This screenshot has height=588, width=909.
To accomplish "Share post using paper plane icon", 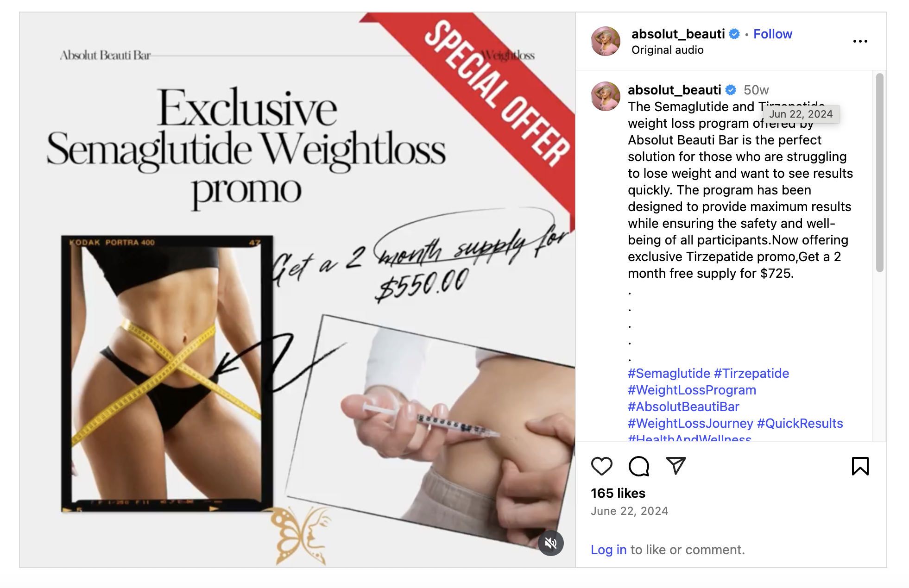I will [675, 465].
